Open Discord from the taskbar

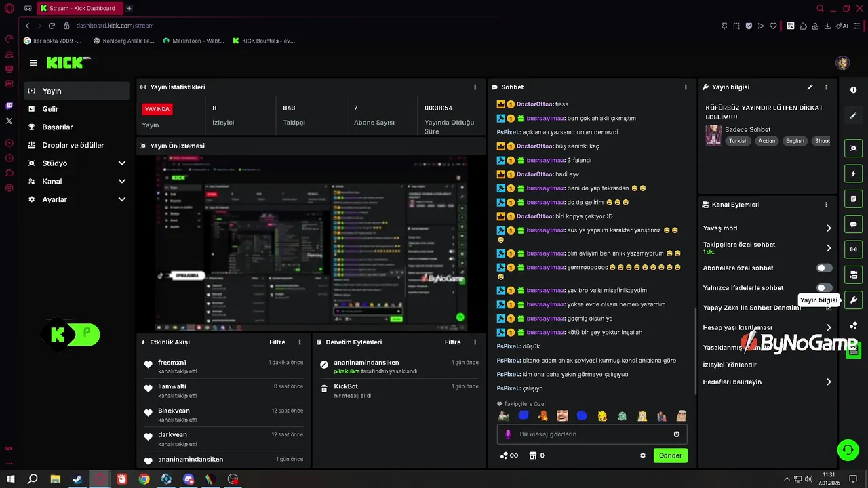coord(189,479)
